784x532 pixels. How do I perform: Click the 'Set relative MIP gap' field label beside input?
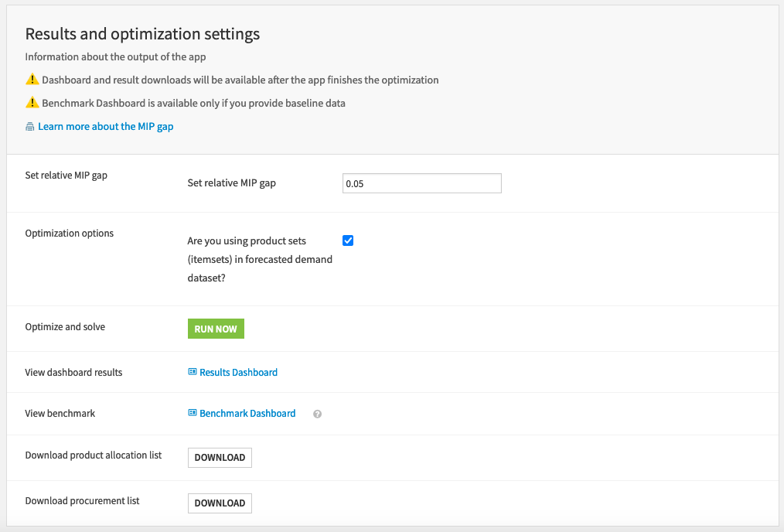pos(231,183)
